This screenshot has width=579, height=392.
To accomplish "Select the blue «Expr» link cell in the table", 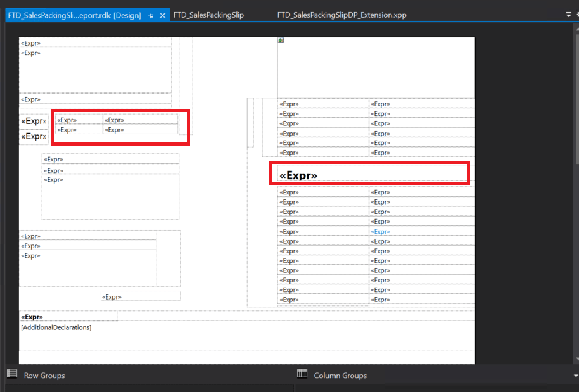I will point(381,231).
